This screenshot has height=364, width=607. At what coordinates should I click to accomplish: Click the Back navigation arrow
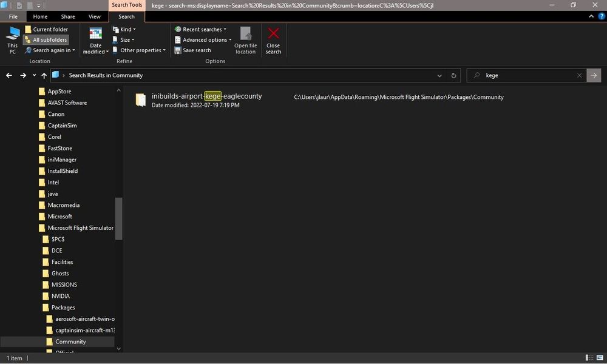tap(9, 76)
